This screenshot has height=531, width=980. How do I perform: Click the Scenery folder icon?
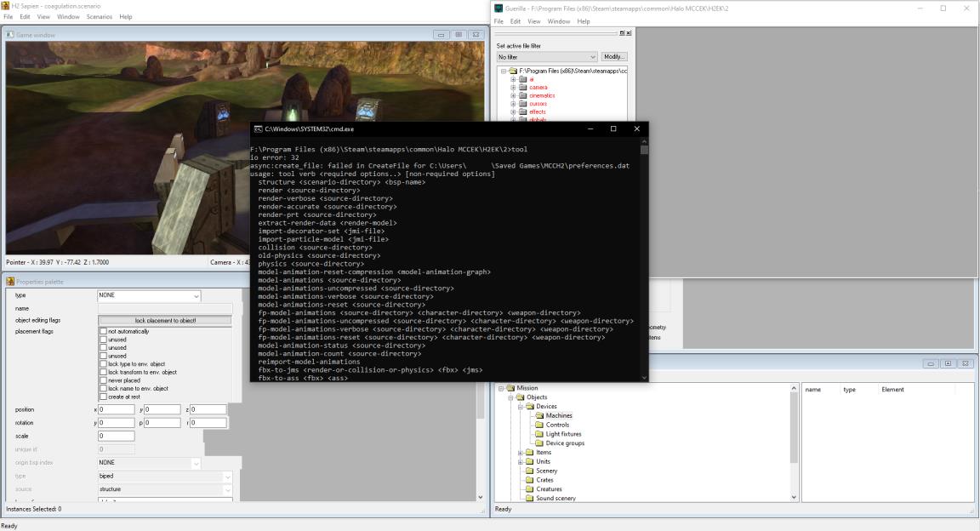530,471
